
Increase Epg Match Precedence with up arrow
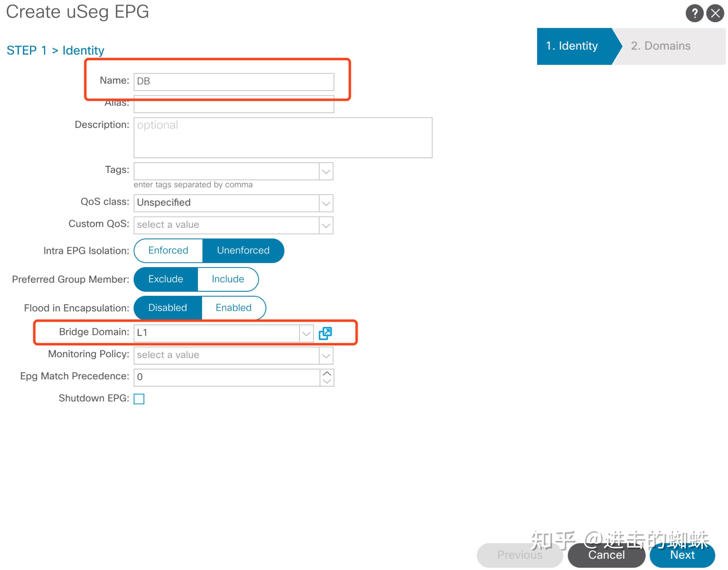327,373
